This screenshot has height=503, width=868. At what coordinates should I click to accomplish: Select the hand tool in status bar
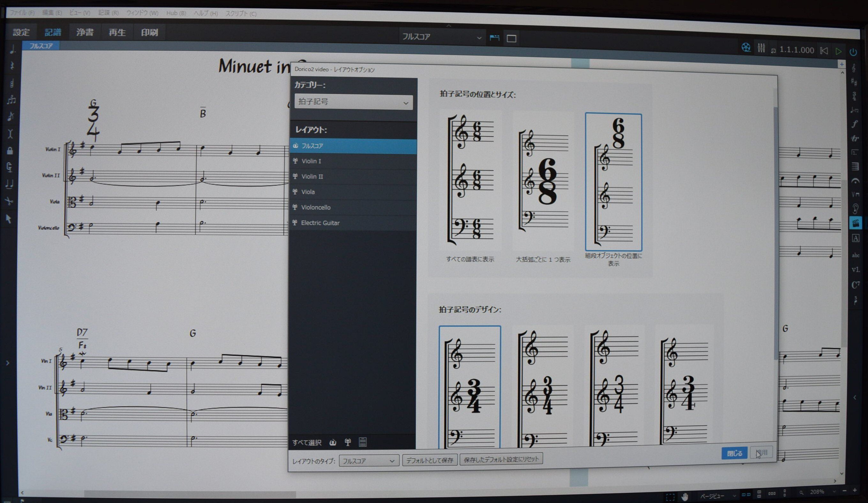pyautogui.click(x=684, y=497)
